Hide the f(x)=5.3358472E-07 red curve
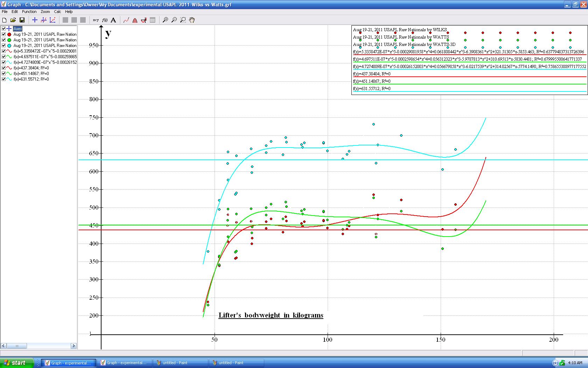This screenshot has height=368, width=588. tap(3, 51)
